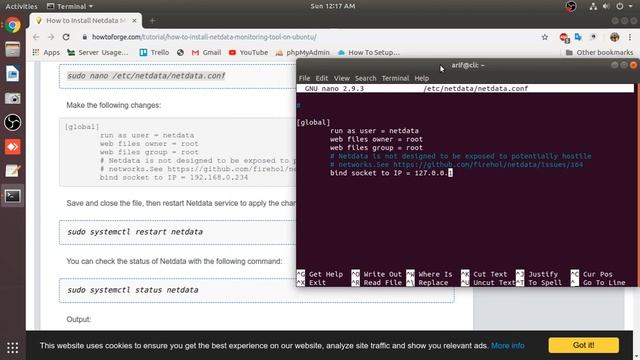The width and height of the screenshot is (640, 360).
Task: Open the Files manager dock icon
Action: coord(13,49)
